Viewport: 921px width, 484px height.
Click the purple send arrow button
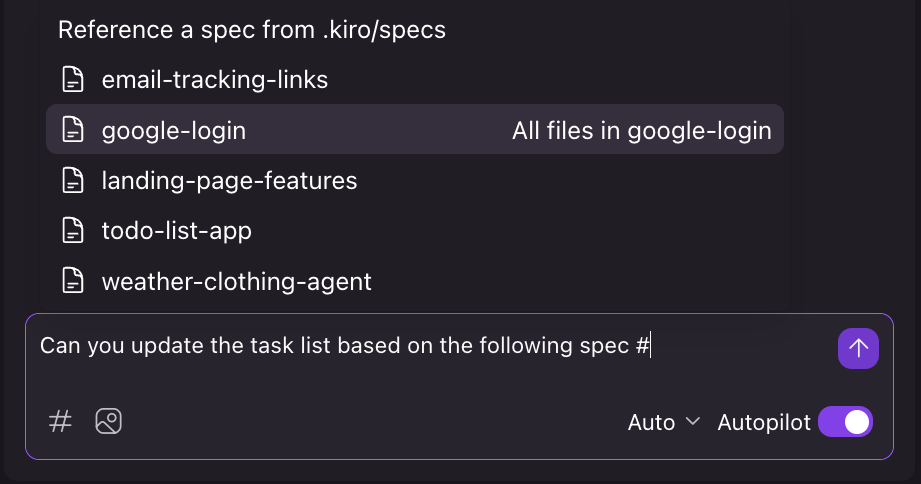(858, 348)
